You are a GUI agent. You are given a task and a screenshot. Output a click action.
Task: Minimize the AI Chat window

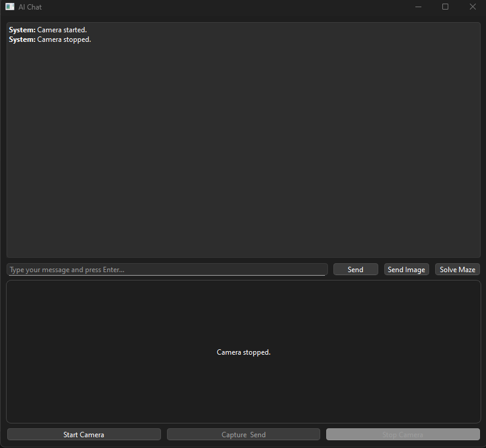click(x=418, y=7)
